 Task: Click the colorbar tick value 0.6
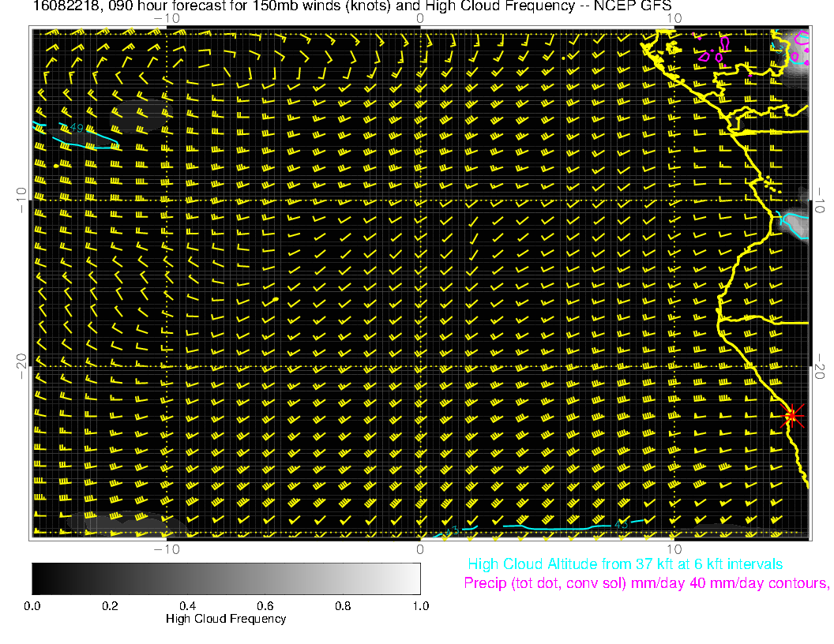[x=265, y=606]
